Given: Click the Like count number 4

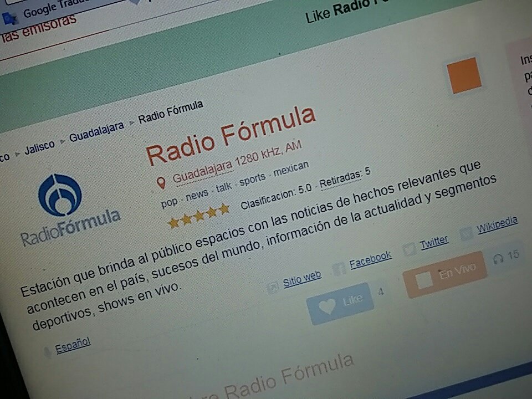Looking at the screenshot, I should point(381,292).
